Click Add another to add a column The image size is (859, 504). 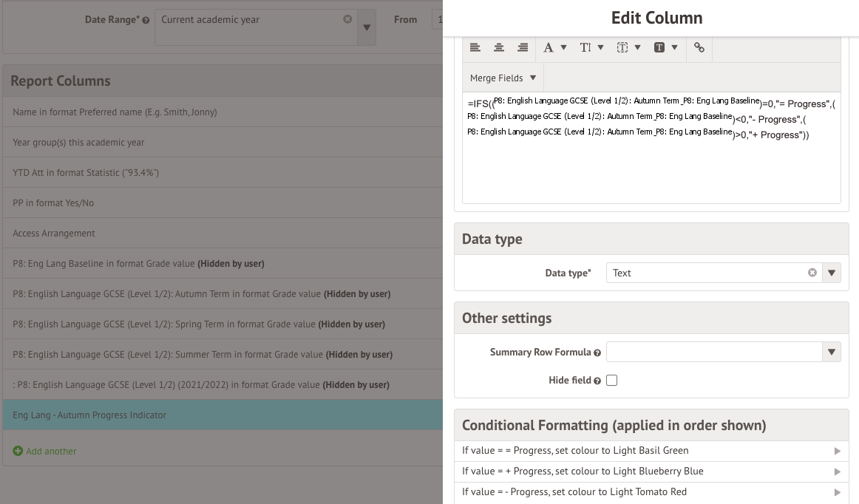(x=44, y=451)
